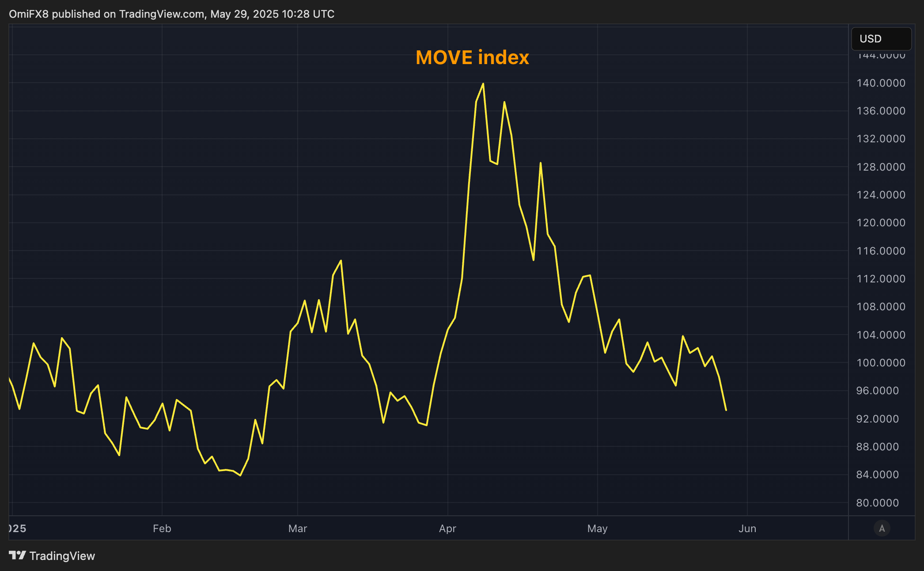Click the 140.0000 price scale label
The height and width of the screenshot is (571, 924).
pyautogui.click(x=881, y=83)
